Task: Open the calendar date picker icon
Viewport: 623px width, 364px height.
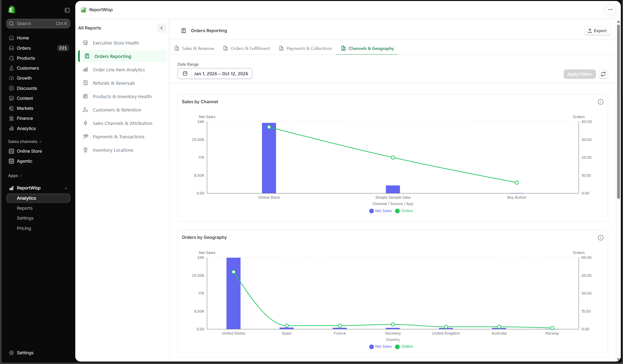Action: [x=185, y=74]
